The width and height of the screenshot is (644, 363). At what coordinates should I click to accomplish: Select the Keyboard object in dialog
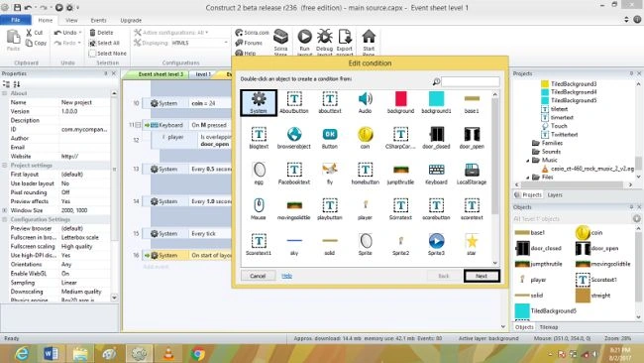point(436,174)
